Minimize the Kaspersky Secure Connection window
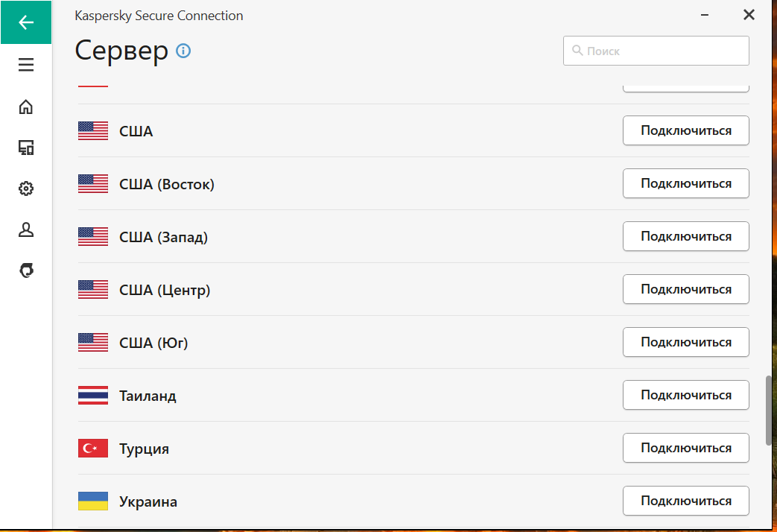This screenshot has height=532, width=777. (704, 15)
